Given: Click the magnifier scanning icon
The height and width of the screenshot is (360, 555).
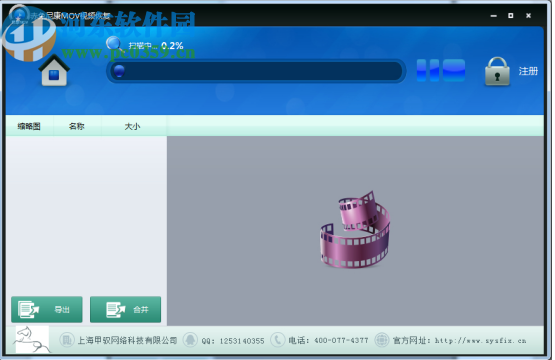Looking at the screenshot, I should 115,45.
